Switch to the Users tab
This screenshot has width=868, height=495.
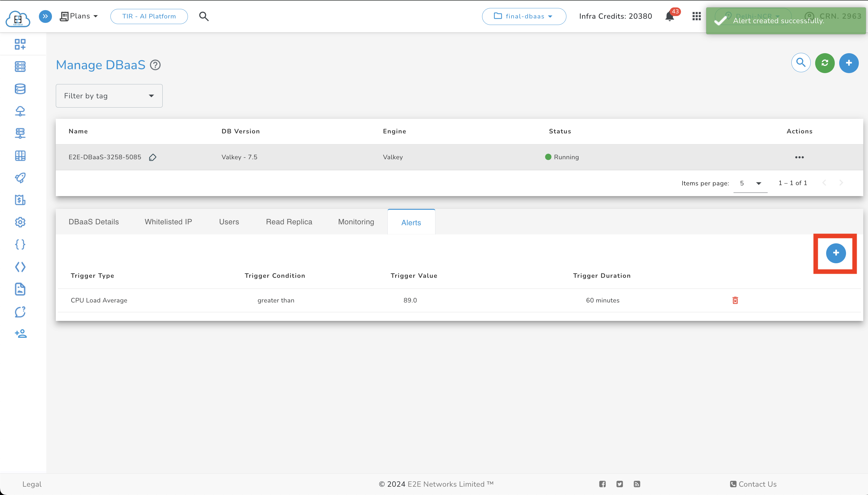[229, 222]
